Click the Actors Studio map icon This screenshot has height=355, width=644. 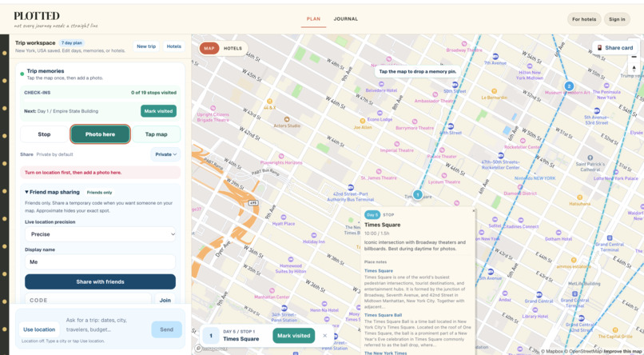point(287,120)
